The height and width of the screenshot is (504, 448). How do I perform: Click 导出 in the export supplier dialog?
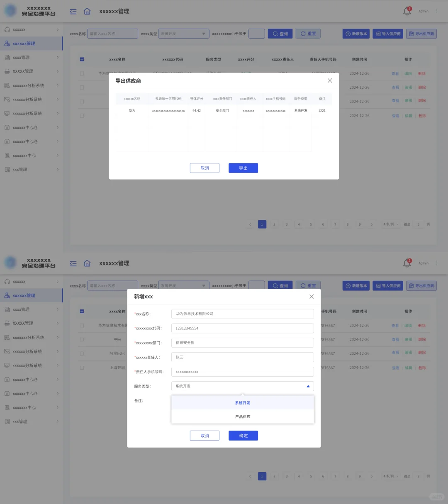(x=243, y=168)
